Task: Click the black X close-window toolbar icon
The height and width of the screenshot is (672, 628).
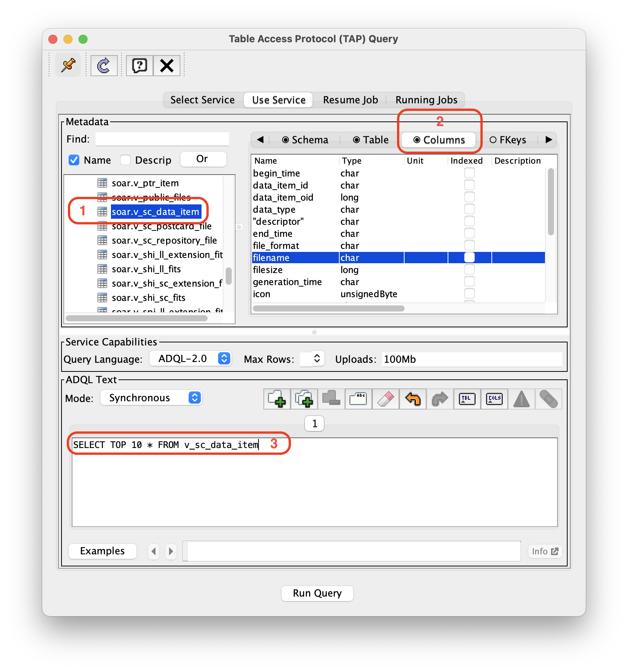Action: pyautogui.click(x=167, y=65)
